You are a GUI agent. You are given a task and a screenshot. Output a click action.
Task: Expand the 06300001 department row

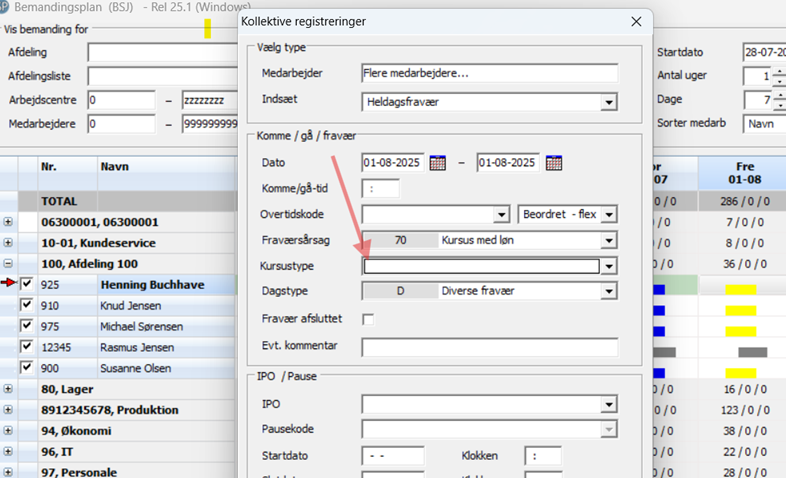tap(9, 222)
